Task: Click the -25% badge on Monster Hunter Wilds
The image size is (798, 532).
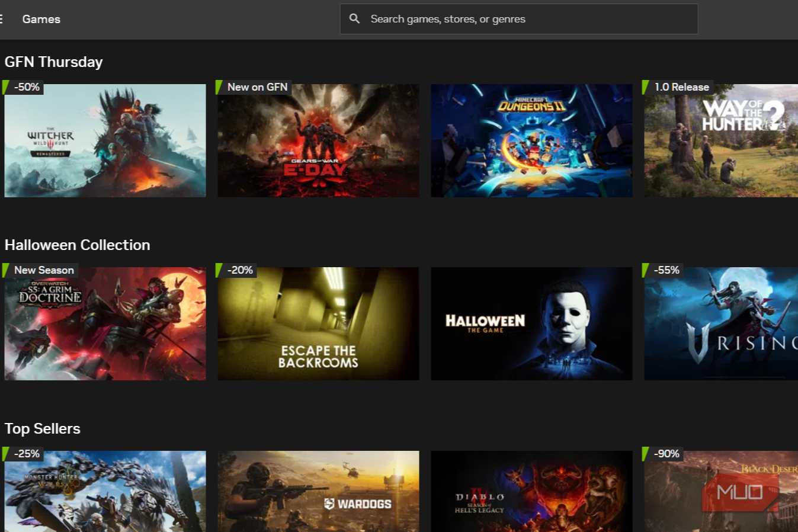Action: [23, 454]
